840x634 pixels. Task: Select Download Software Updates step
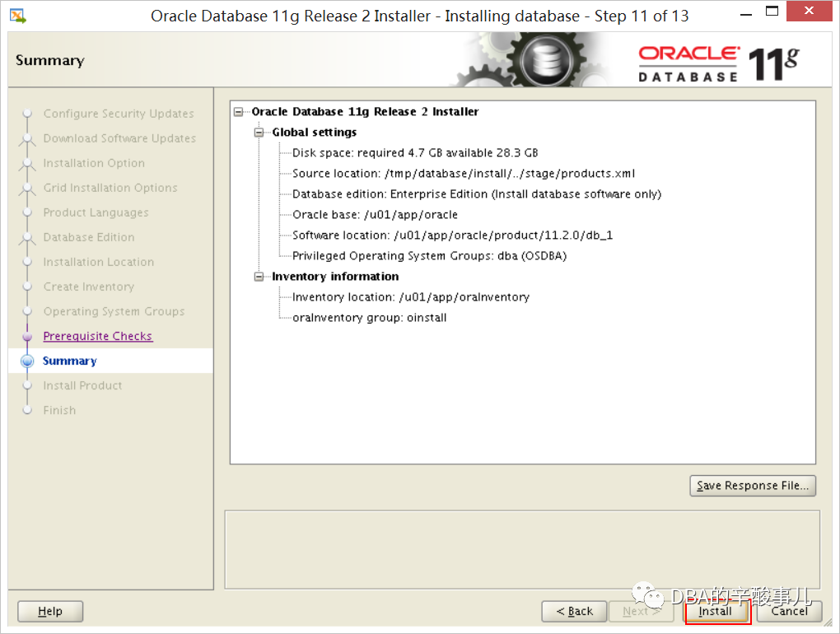pyautogui.click(x=119, y=138)
